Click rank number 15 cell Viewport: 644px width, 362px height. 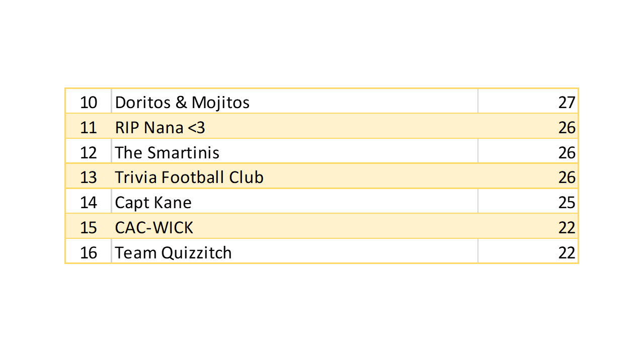(x=89, y=228)
